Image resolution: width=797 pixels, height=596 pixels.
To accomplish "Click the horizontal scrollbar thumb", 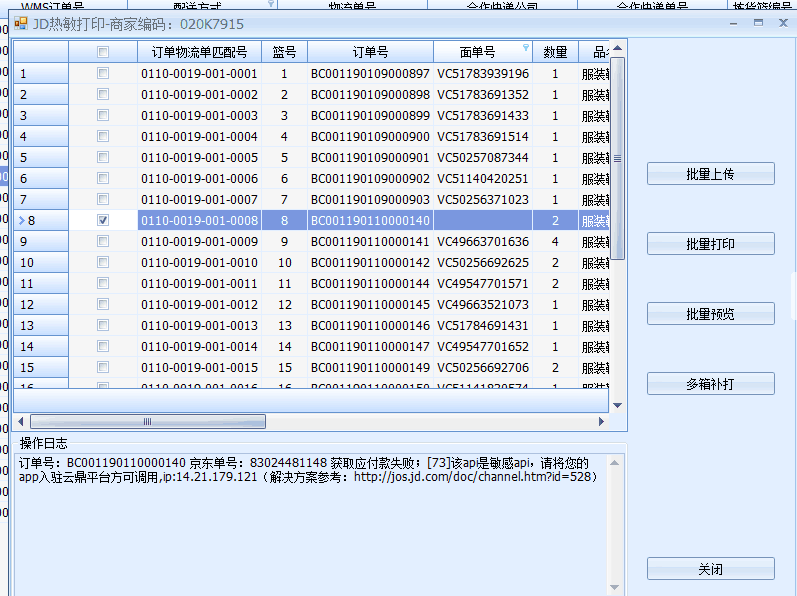I will 148,421.
